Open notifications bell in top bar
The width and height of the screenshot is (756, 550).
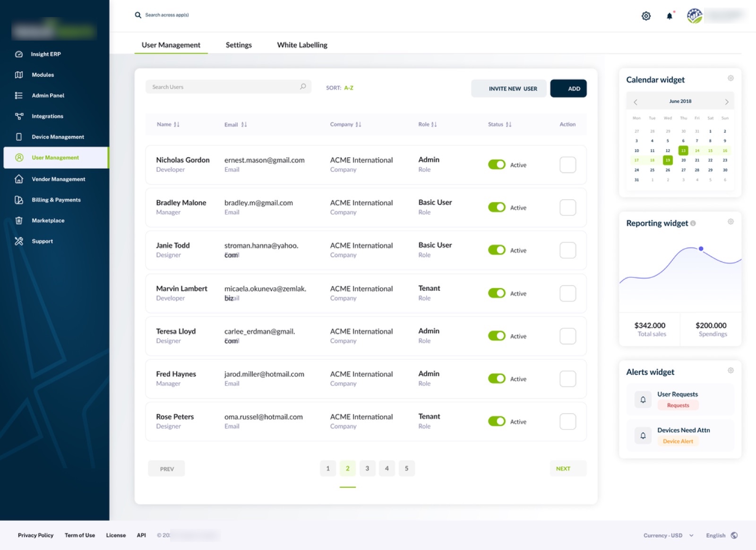tap(670, 16)
